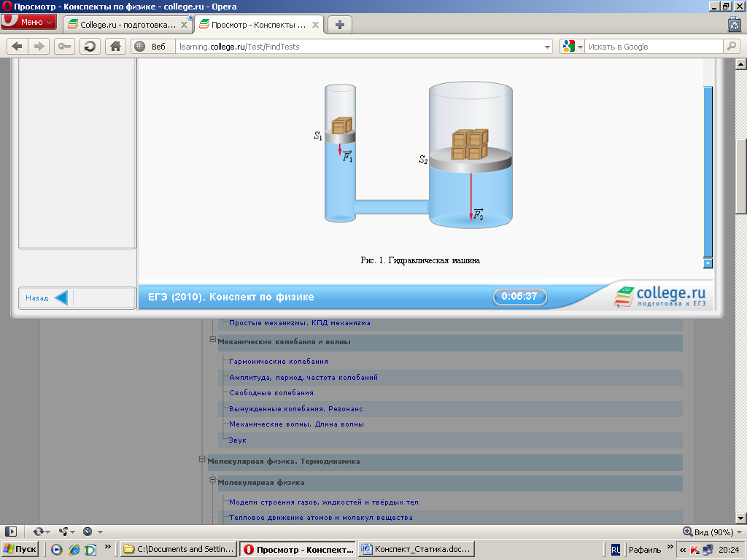Click the 20:24 system clock
Viewport: 747px width, 560px height.
pyautogui.click(x=729, y=550)
